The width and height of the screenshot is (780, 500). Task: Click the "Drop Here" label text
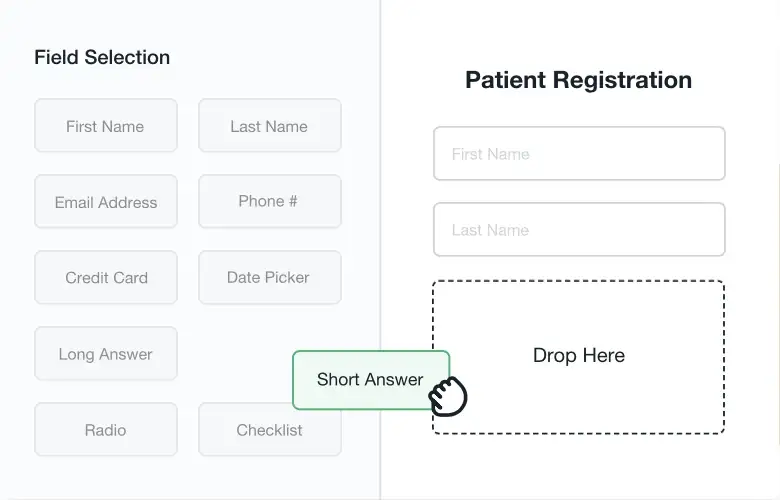click(579, 355)
